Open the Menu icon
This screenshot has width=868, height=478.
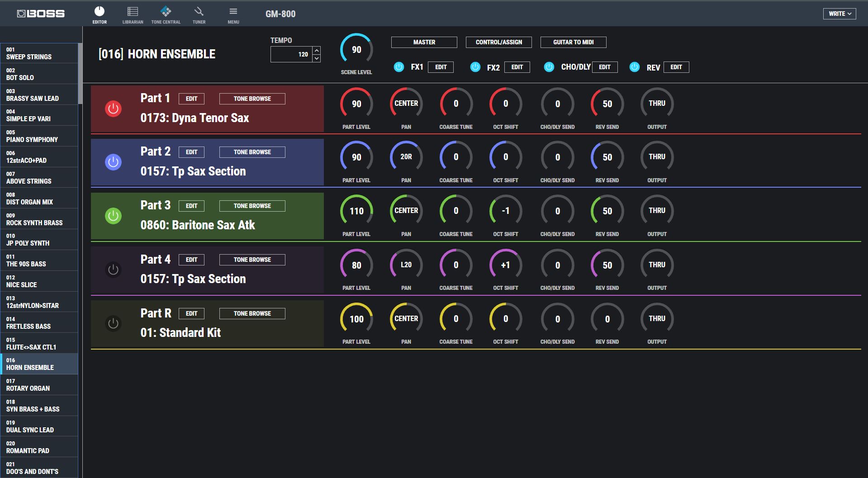[233, 14]
